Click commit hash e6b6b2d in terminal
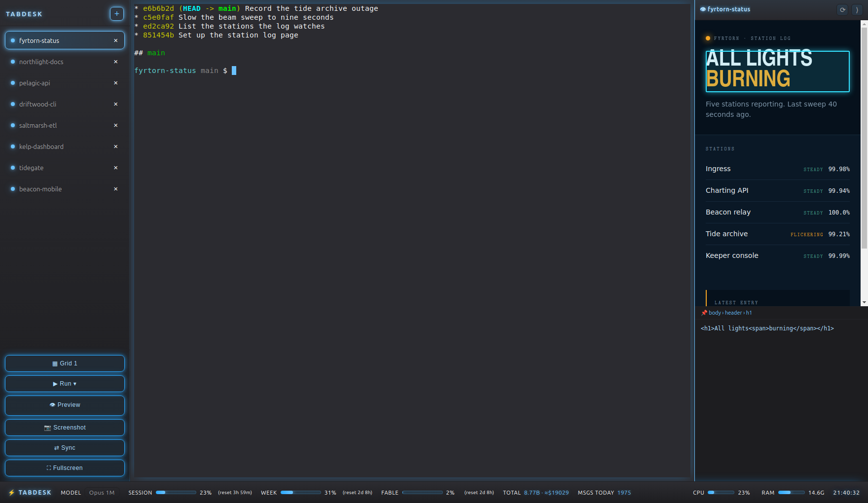Screen dimensions: 868x503 click(158, 8)
